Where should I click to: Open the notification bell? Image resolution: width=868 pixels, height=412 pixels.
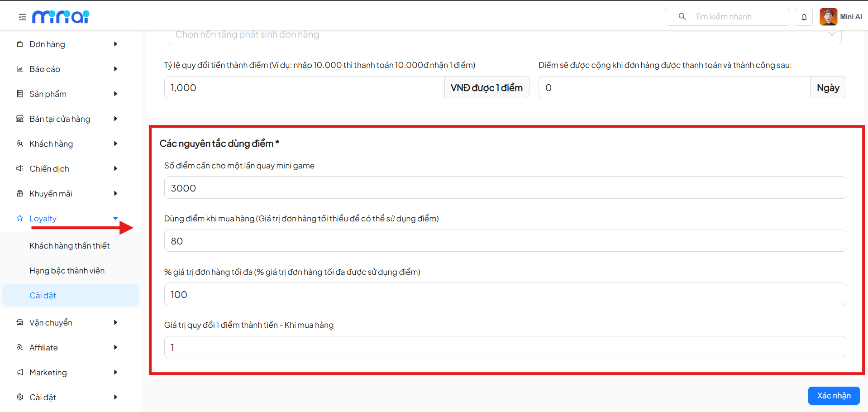(804, 17)
